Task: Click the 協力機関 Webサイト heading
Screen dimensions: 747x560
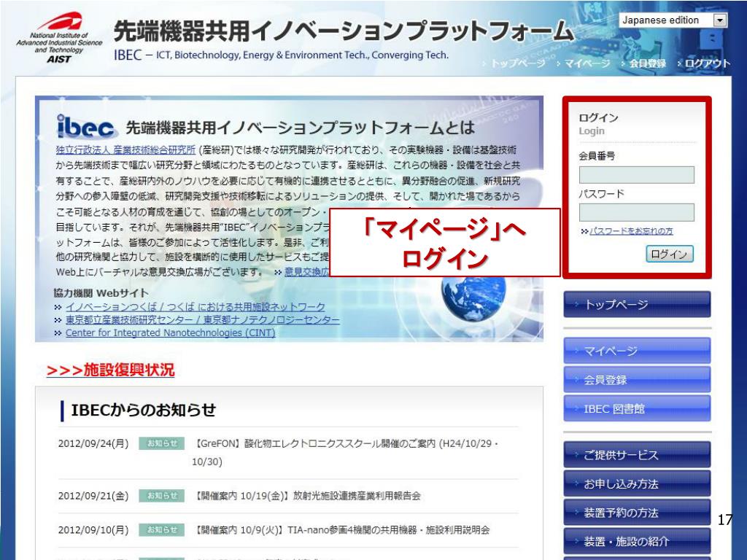Action: pyautogui.click(x=101, y=293)
